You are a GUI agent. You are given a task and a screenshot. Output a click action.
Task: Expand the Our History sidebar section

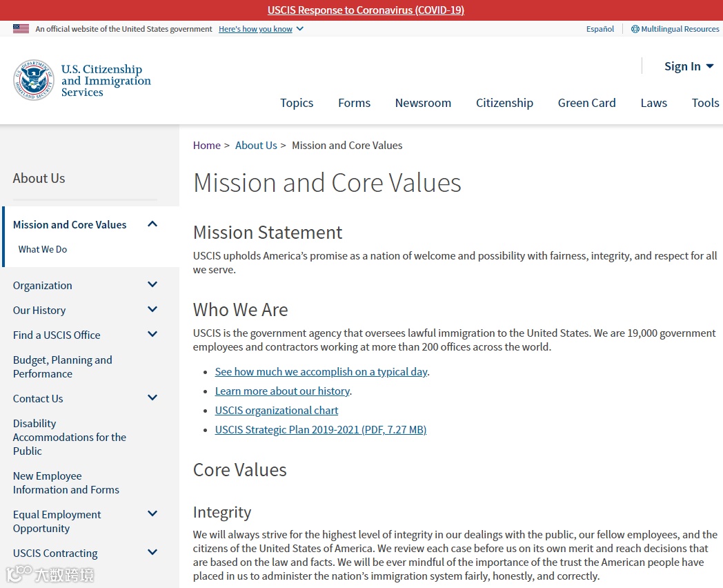point(152,309)
